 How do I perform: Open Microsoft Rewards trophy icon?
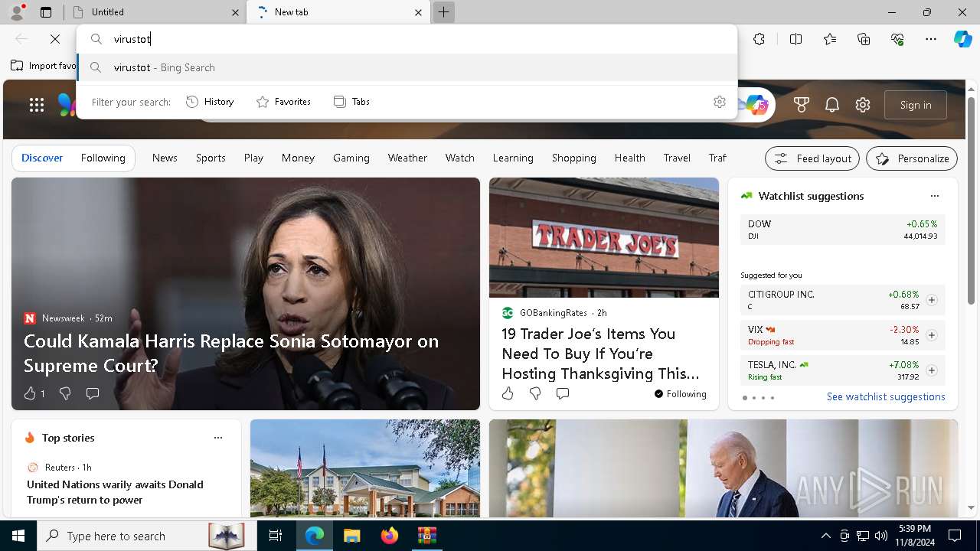802,105
